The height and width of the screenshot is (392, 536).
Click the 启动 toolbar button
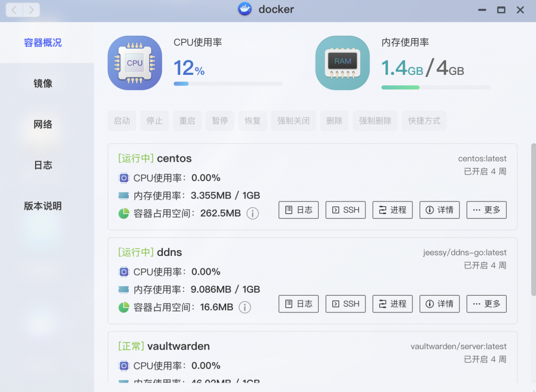pyautogui.click(x=122, y=121)
